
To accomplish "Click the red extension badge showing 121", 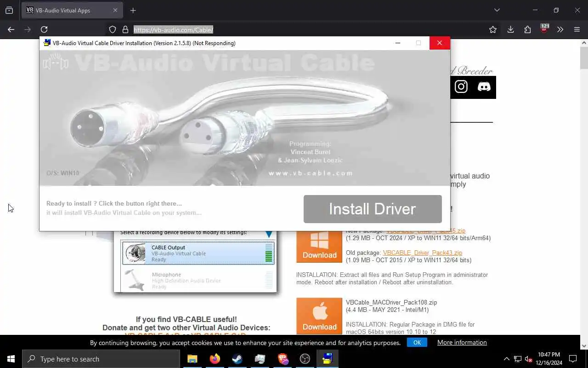I will coord(544,28).
